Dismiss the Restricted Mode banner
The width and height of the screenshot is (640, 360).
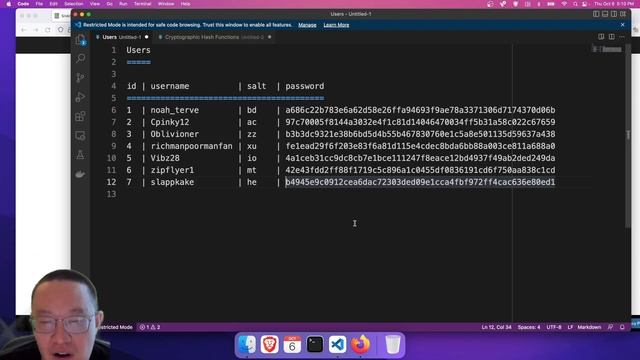(x=622, y=25)
